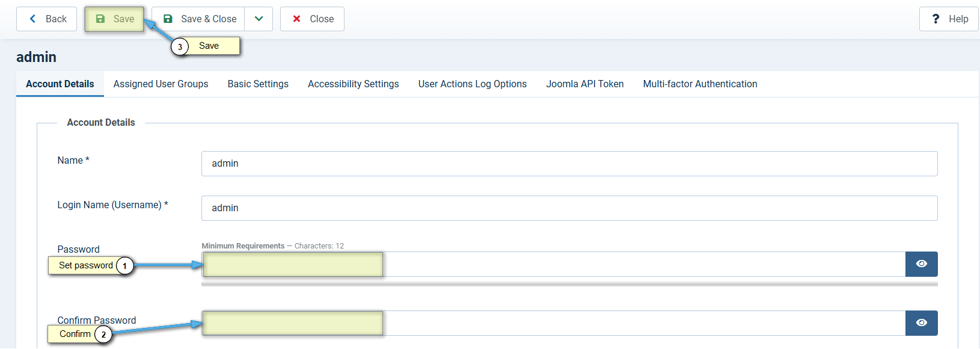Click the password strength meter bar
This screenshot has height=349, width=980.
569,284
